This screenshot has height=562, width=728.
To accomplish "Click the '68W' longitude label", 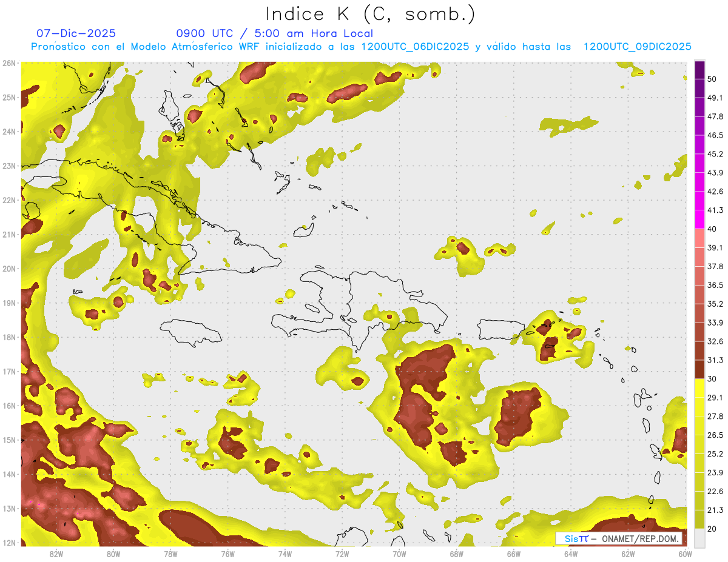I will [457, 554].
